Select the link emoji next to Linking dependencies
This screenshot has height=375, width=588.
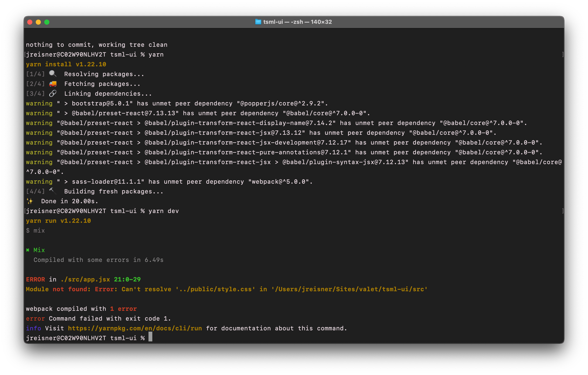(x=53, y=93)
